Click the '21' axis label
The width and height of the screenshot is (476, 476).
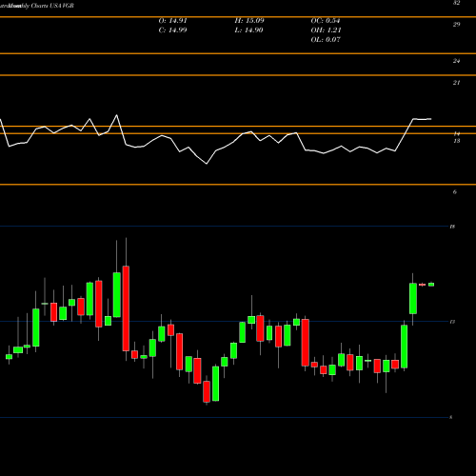(x=456, y=83)
